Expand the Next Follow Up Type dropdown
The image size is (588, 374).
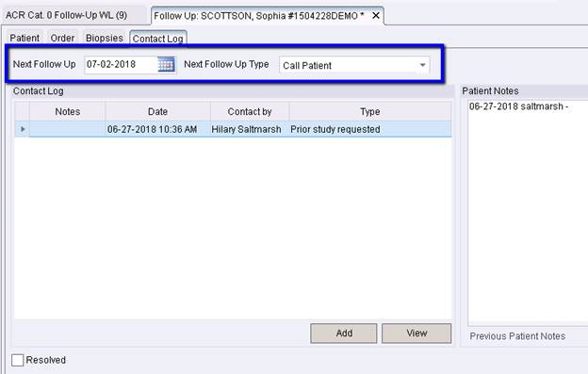tap(422, 65)
